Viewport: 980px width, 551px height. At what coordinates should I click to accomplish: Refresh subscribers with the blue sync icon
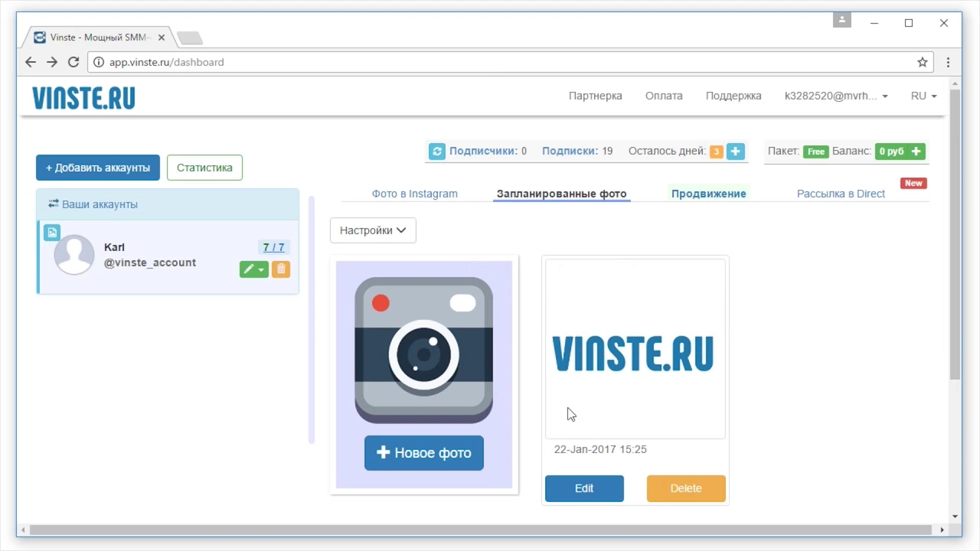pyautogui.click(x=436, y=152)
